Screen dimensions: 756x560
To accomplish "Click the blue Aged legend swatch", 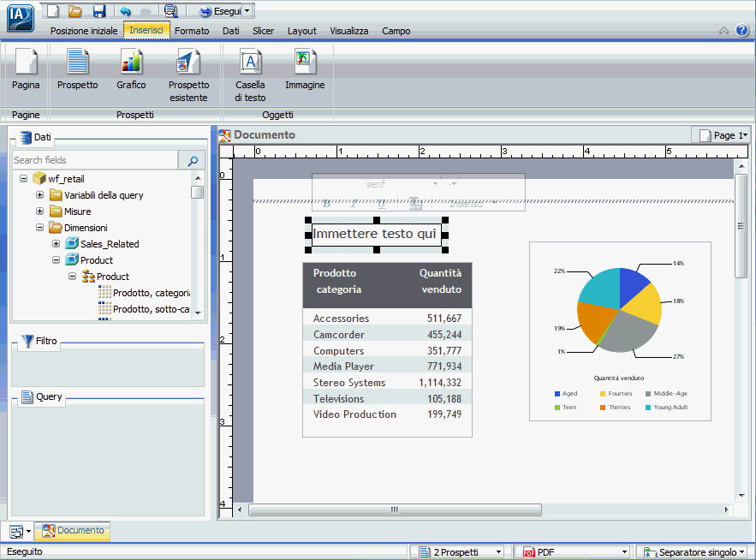I will (557, 394).
